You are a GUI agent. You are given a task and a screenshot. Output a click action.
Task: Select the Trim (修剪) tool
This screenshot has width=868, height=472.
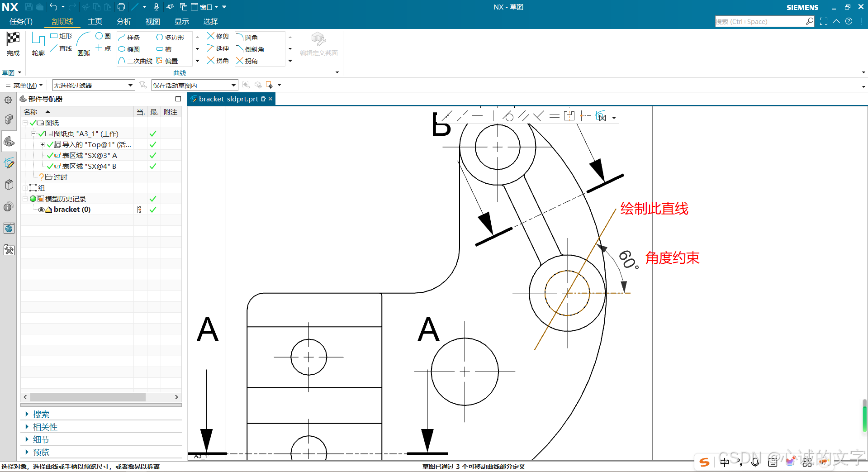(218, 36)
